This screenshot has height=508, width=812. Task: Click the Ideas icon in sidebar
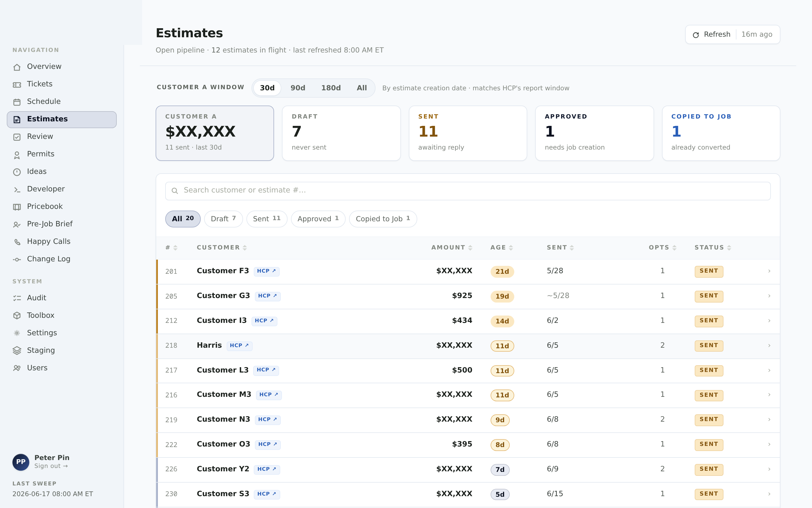click(17, 172)
